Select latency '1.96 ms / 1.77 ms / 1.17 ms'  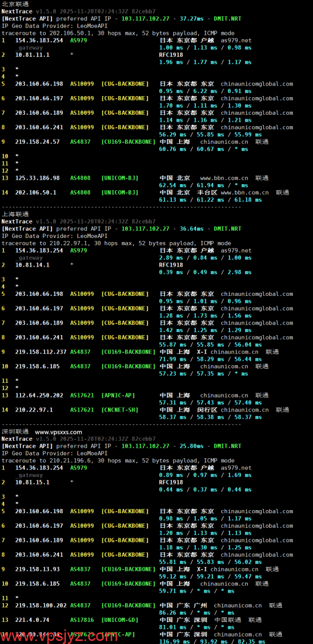coord(205,62)
